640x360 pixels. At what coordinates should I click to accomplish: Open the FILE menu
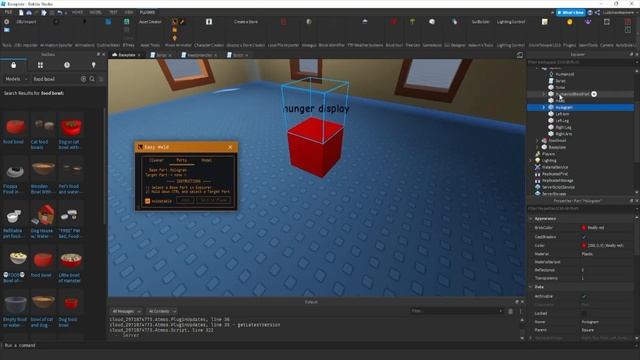point(8,13)
